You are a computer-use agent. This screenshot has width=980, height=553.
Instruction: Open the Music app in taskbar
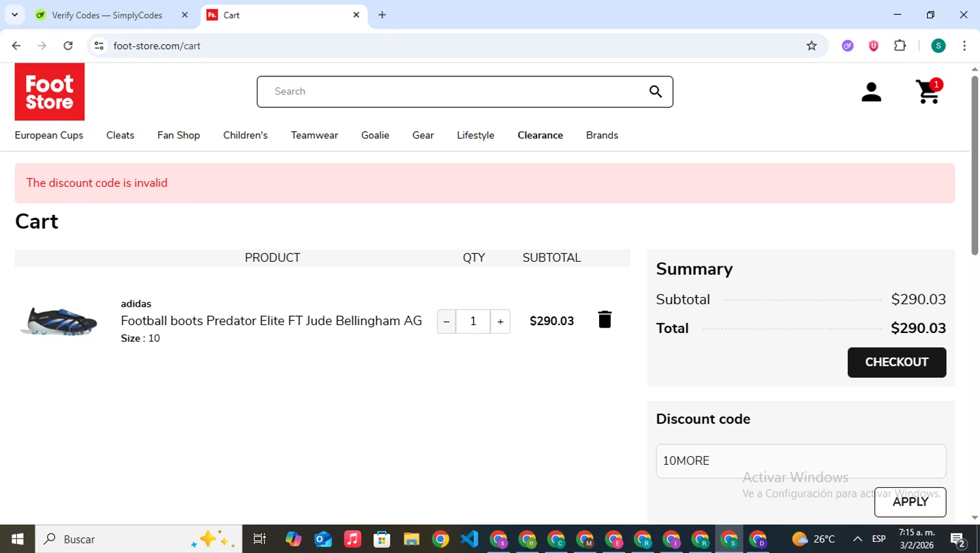point(353,539)
